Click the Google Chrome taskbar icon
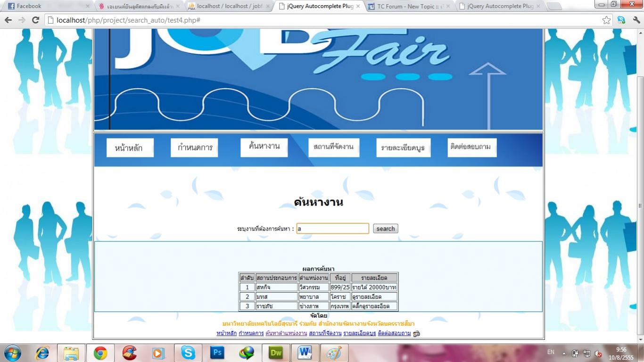Viewport: 644px width, 362px height. (100, 353)
